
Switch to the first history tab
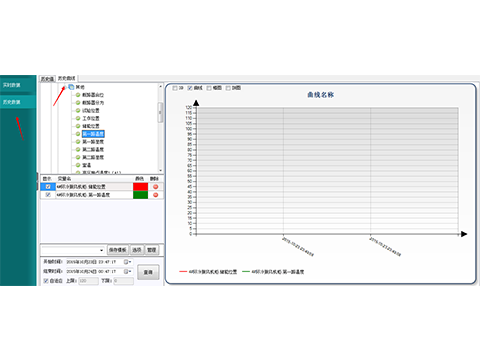pos(47,79)
